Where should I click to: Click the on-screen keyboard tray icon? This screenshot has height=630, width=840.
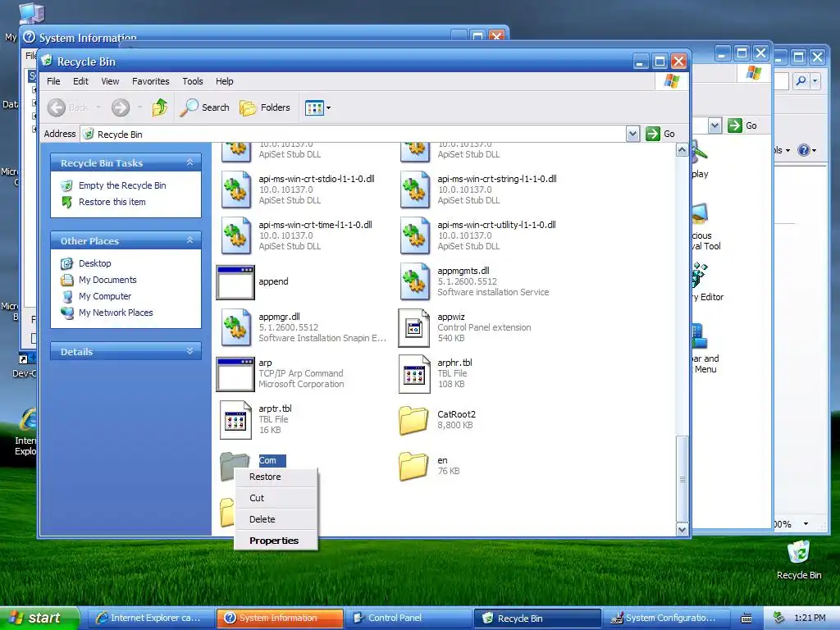tap(746, 619)
